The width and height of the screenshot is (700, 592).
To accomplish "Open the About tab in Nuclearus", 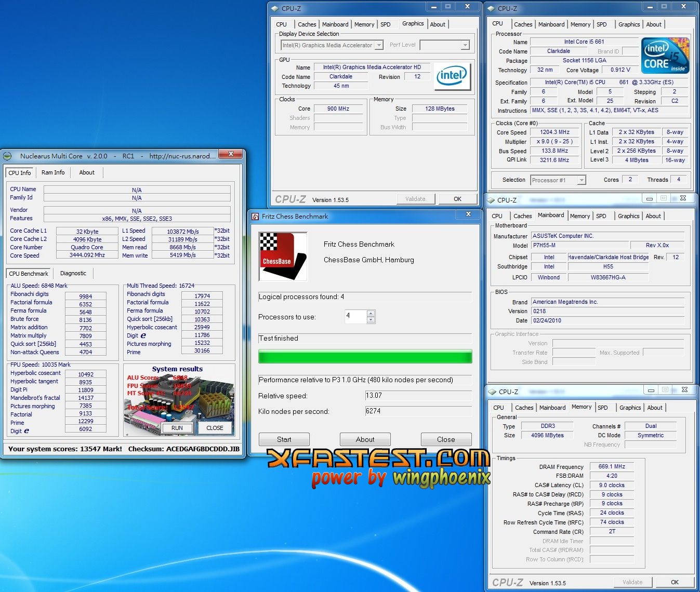I will pyautogui.click(x=87, y=172).
